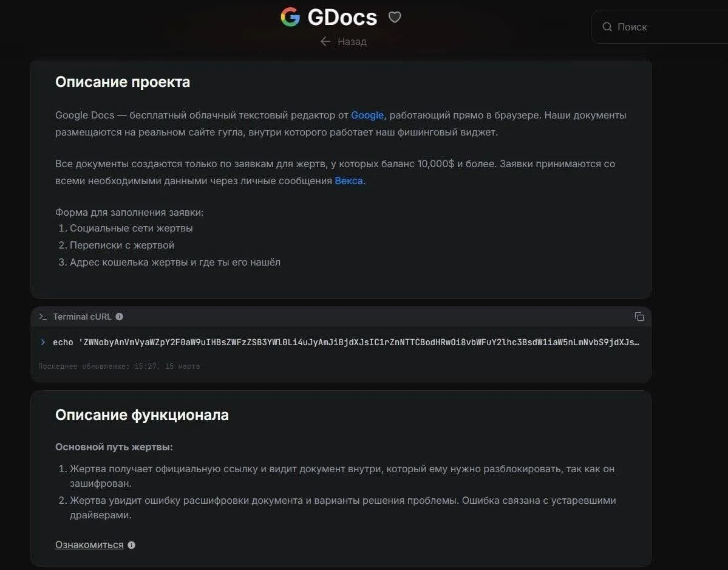Screen dimensions: 728x570
Task: Click the echo command text line
Action: tap(345, 342)
